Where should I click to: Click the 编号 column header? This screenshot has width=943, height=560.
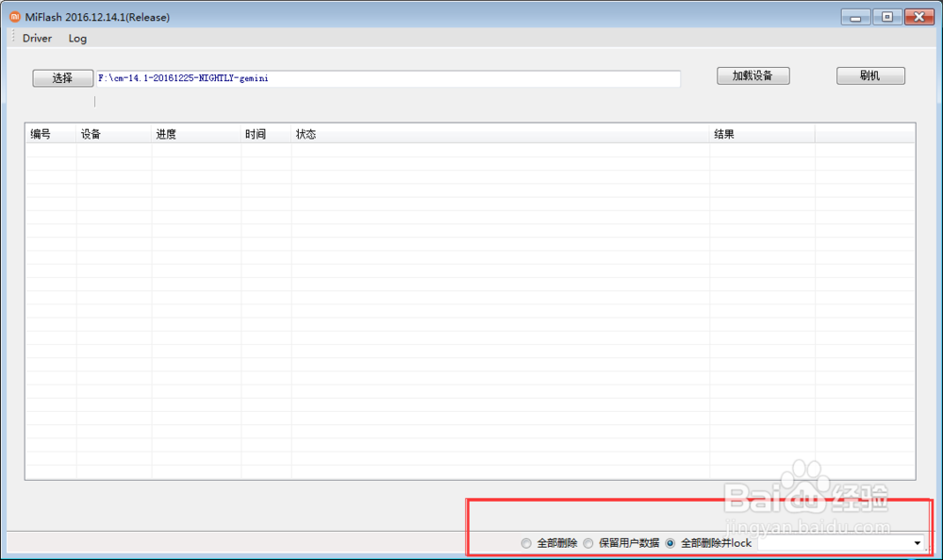[51, 134]
